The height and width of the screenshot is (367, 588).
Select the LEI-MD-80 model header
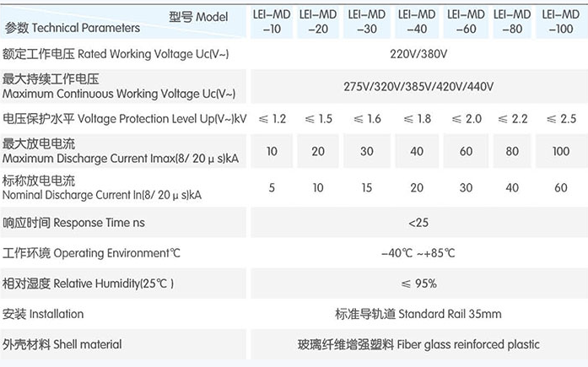click(512, 22)
